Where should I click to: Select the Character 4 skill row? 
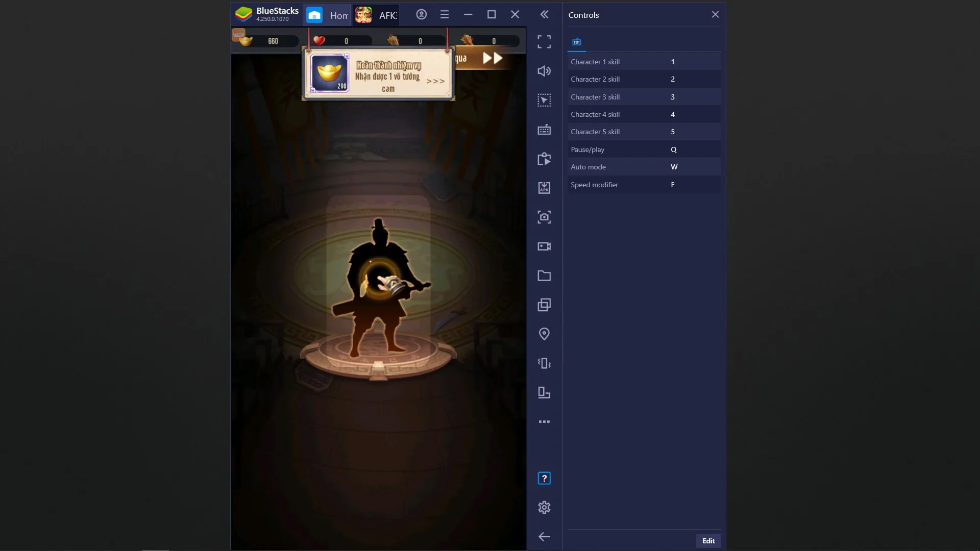[x=644, y=114]
